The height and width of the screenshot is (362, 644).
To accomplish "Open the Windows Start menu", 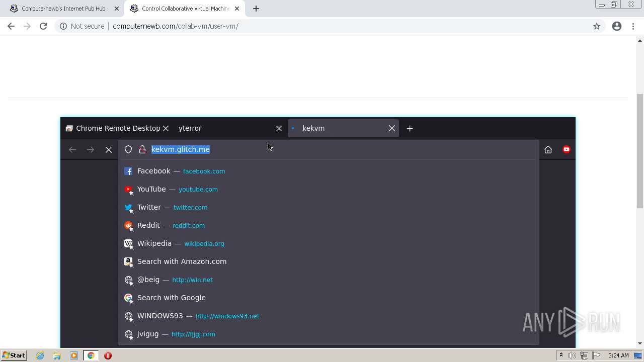I will [14, 355].
